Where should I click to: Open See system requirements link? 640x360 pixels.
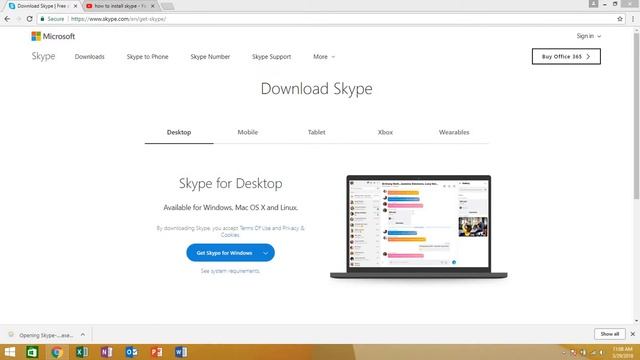[x=230, y=271]
